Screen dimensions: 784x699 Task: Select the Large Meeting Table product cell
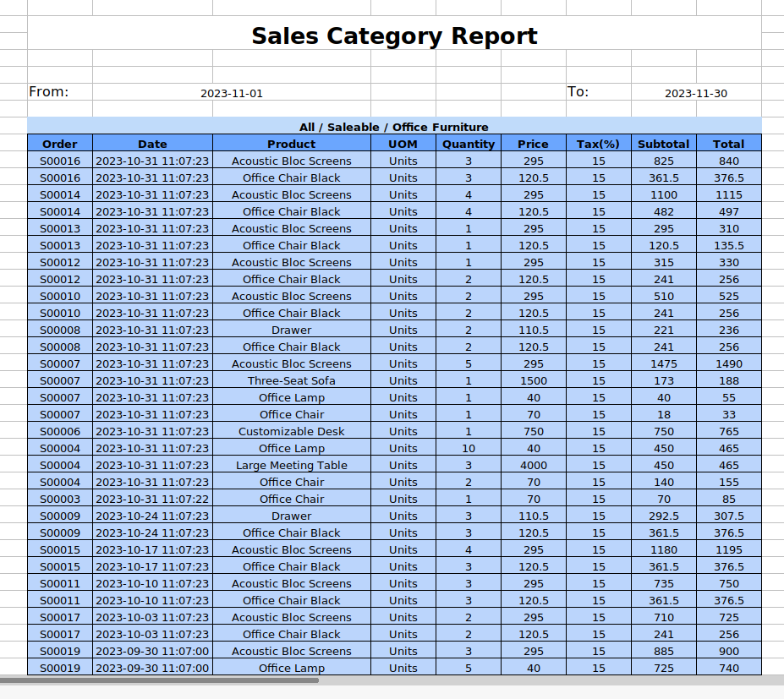pos(291,465)
